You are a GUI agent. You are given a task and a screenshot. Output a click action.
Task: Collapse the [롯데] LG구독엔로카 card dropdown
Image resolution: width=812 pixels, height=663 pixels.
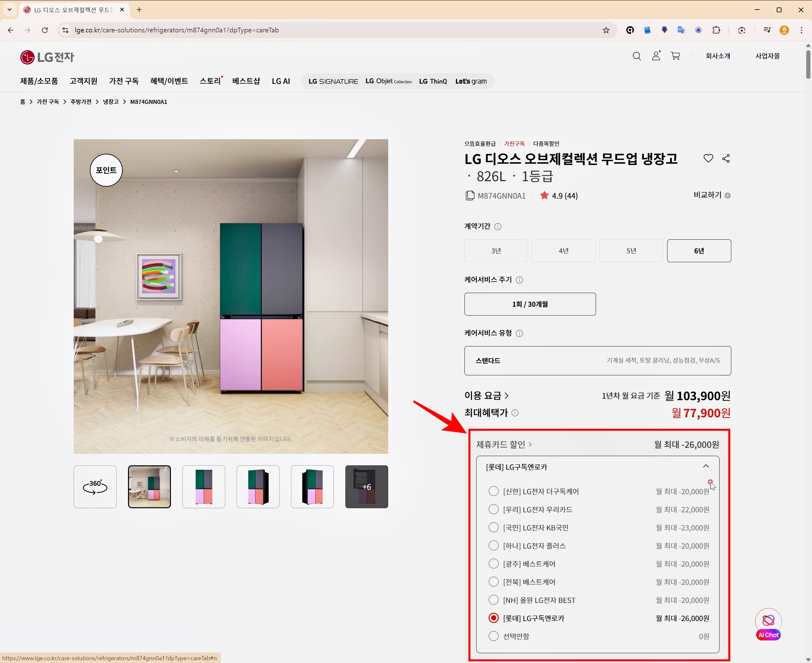(x=706, y=466)
